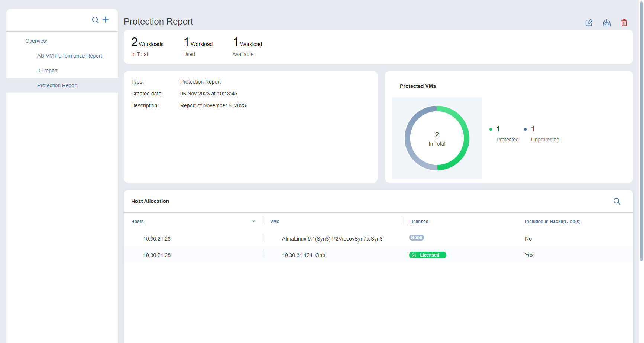
Task: Click the green Licensed badge
Action: point(427,255)
